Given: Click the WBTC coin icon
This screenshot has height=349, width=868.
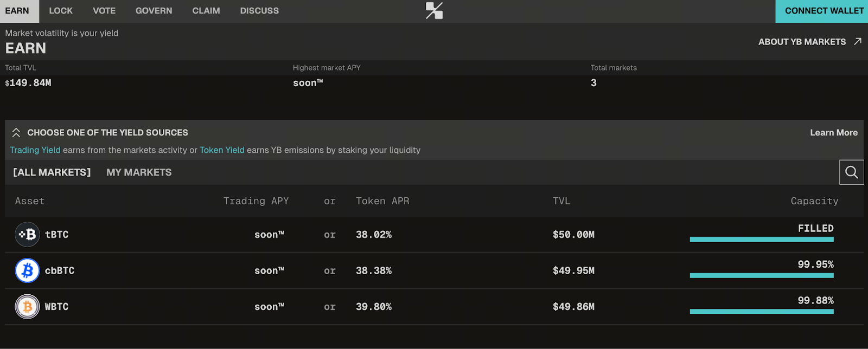Looking at the screenshot, I should (x=27, y=307).
